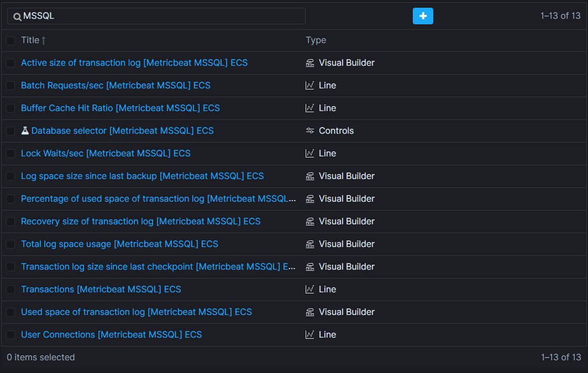Open Database selector [Metricbeat MSSQL] ECS
This screenshot has width=588, height=373.
(x=122, y=130)
